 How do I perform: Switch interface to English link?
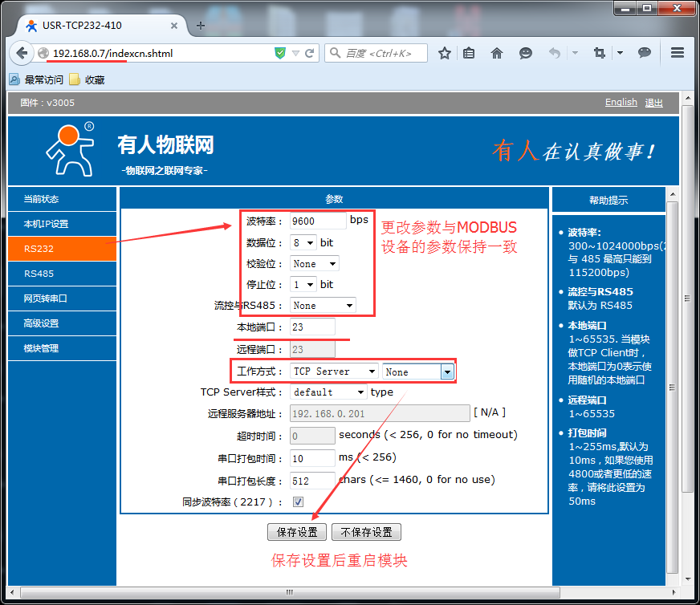tap(621, 102)
